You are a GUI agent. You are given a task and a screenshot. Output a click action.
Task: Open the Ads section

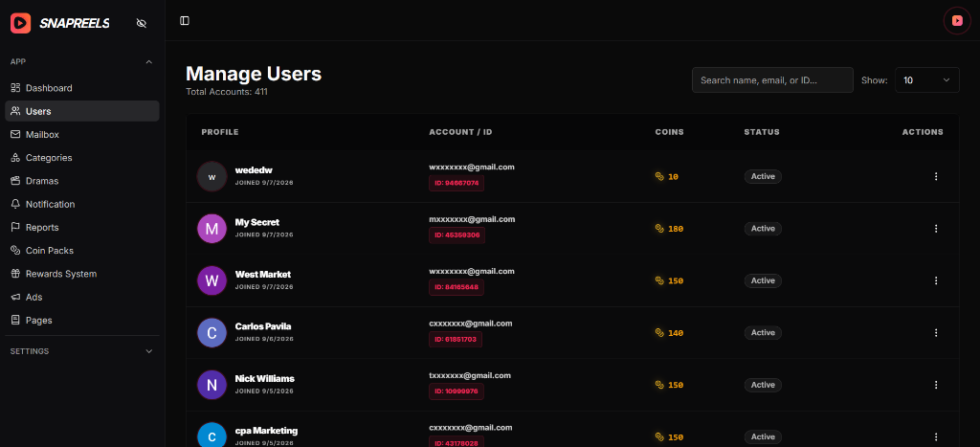[x=82, y=297]
